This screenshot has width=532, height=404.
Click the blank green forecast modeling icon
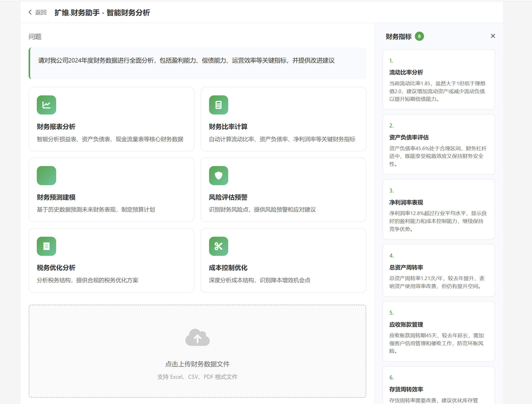pos(46,175)
